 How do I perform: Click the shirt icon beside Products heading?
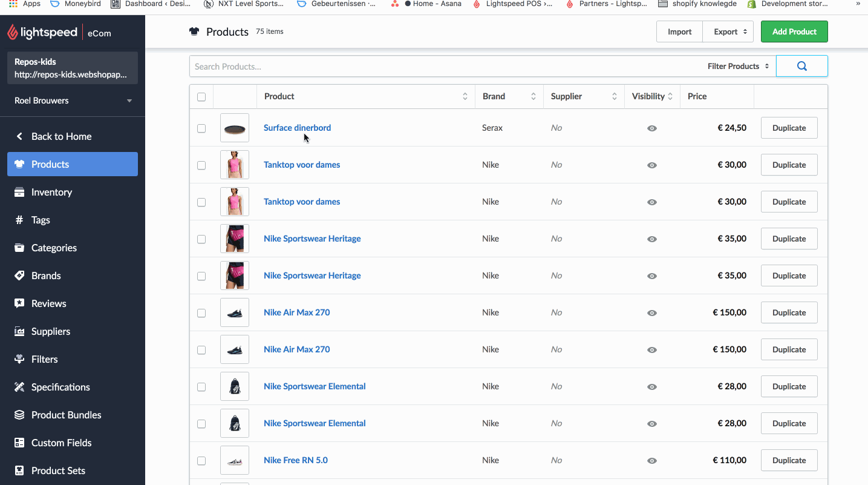(x=194, y=31)
